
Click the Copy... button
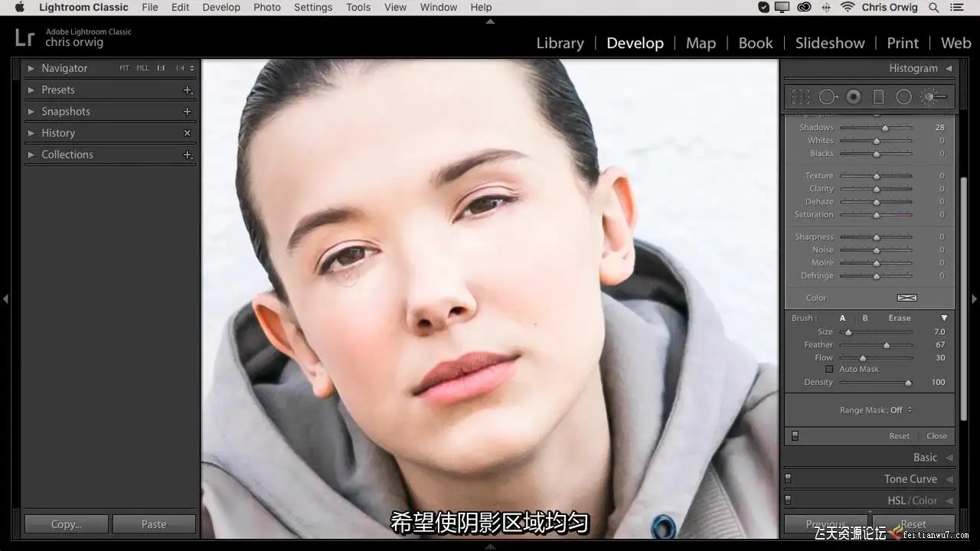point(67,524)
